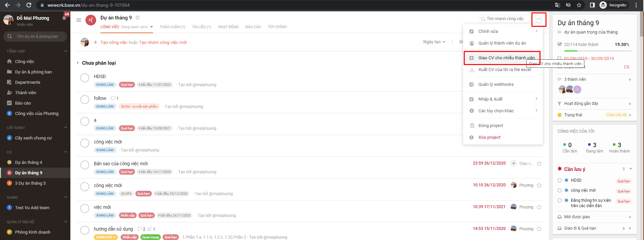Select 'Quản lý webhooks' menu entry
Screen dimensions: 644x240
(503, 84)
